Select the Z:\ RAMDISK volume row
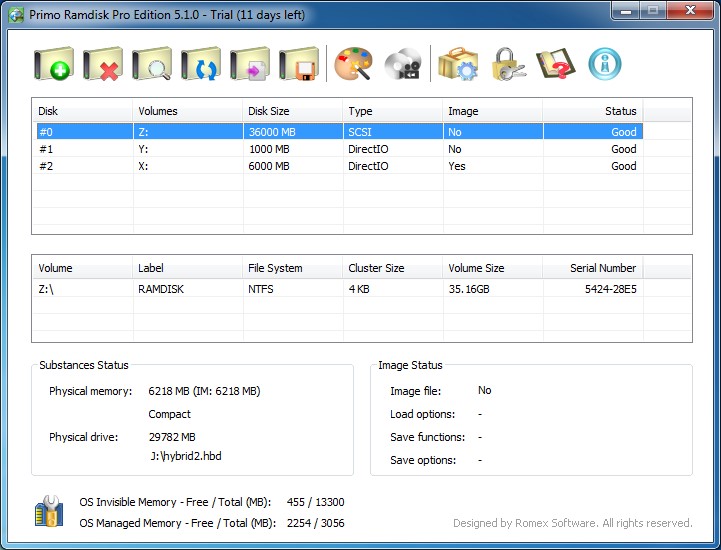Image resolution: width=721 pixels, height=550 pixels. tap(339, 289)
